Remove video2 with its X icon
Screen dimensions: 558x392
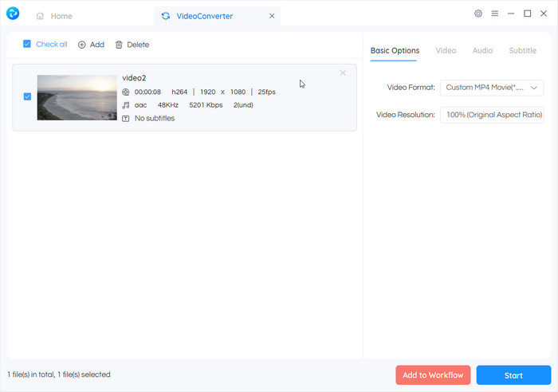(343, 73)
